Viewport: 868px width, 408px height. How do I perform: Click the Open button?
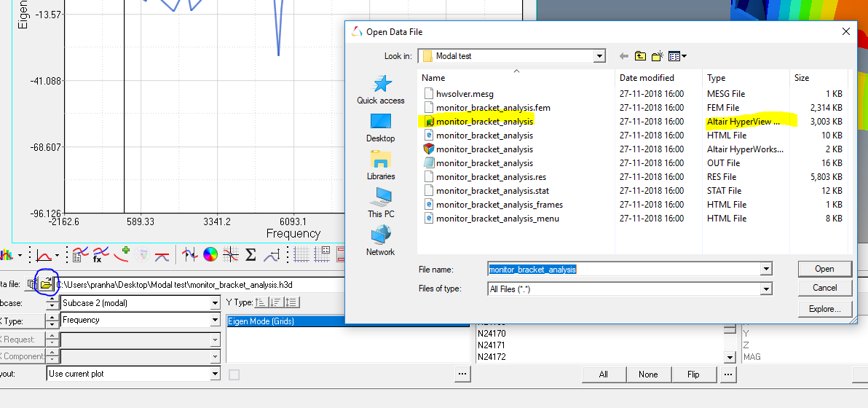[824, 269]
